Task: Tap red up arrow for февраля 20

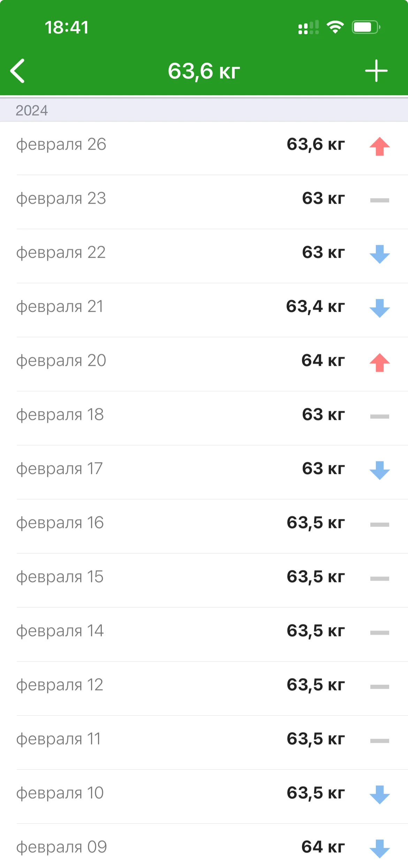Action: 379,362
